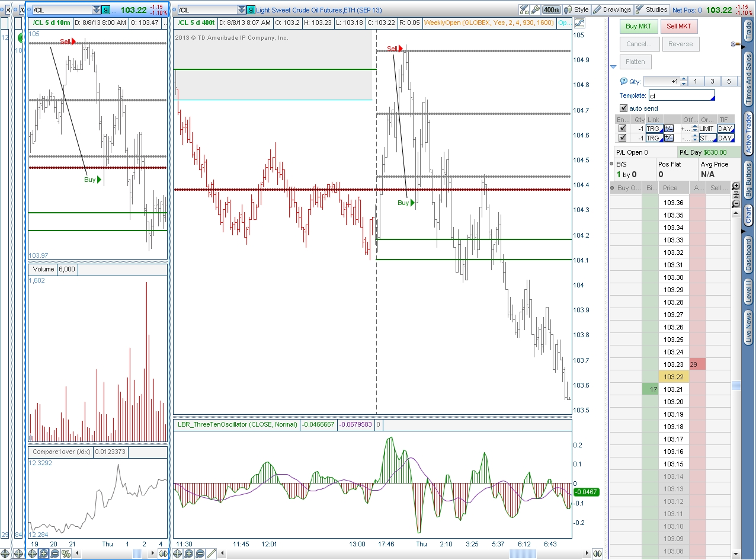Open TRG link dropdown on stop row

point(654,138)
